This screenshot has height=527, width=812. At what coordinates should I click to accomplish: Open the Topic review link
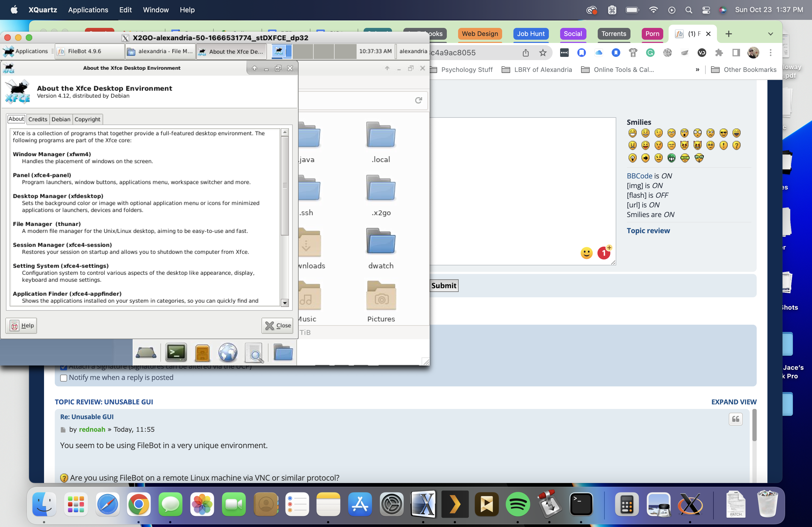pos(648,230)
